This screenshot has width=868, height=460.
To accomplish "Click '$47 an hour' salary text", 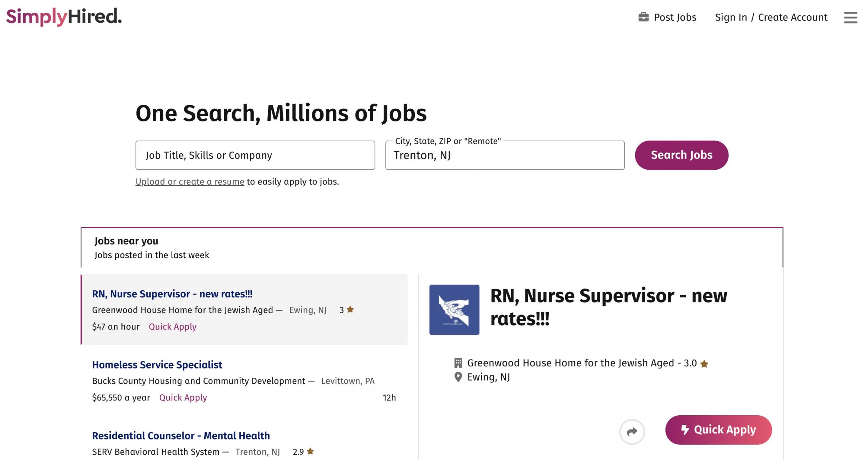I will click(x=116, y=327).
